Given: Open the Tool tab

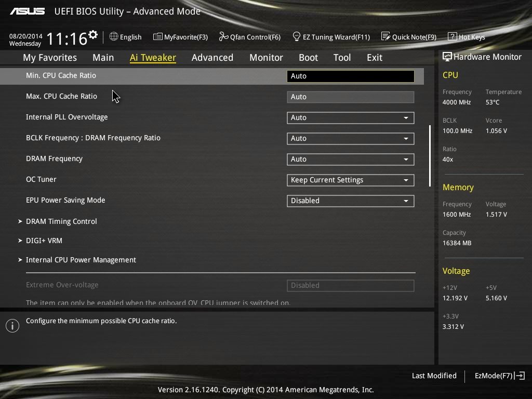Looking at the screenshot, I should pos(342,58).
